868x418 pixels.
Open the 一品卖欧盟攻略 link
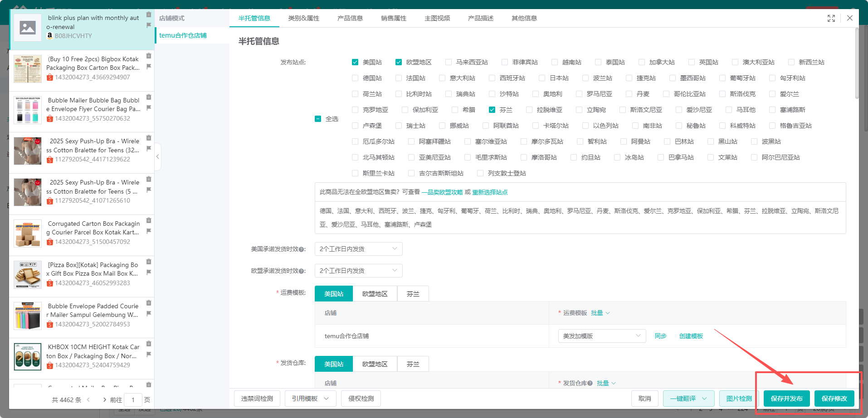(442, 192)
